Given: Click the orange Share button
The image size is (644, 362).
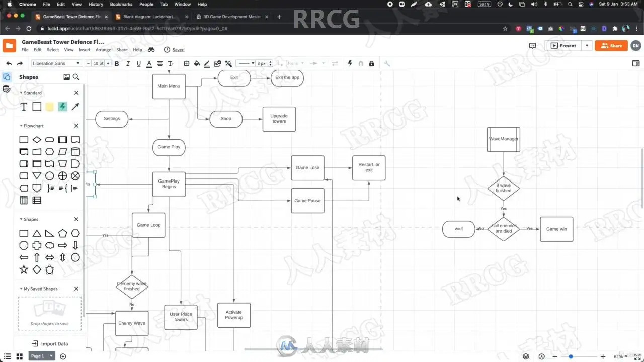Looking at the screenshot, I should click(611, 46).
